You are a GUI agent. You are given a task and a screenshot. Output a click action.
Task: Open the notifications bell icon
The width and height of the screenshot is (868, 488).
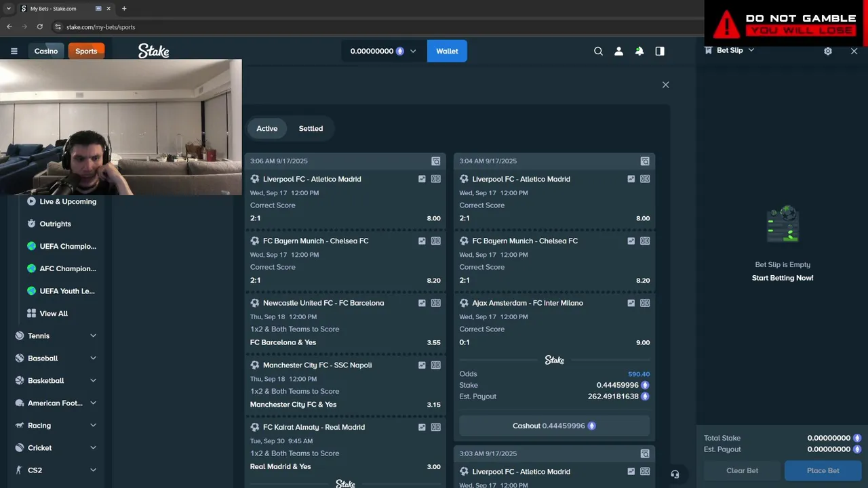639,51
